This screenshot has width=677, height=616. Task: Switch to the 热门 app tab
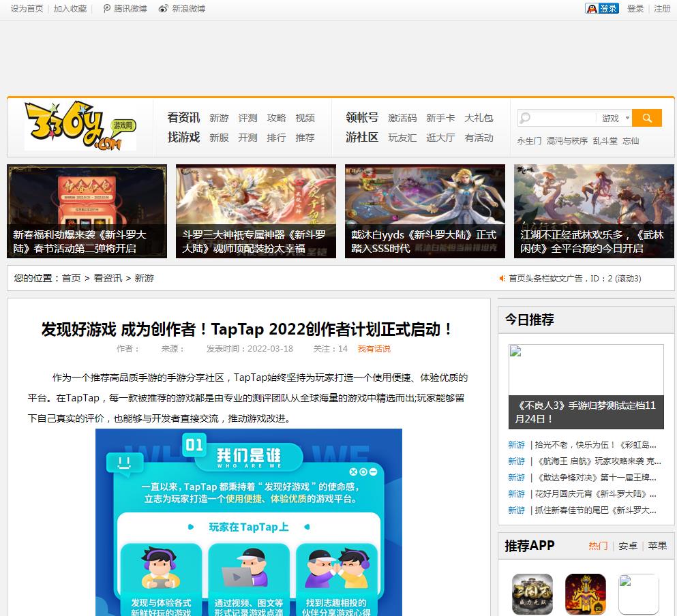coord(598,546)
